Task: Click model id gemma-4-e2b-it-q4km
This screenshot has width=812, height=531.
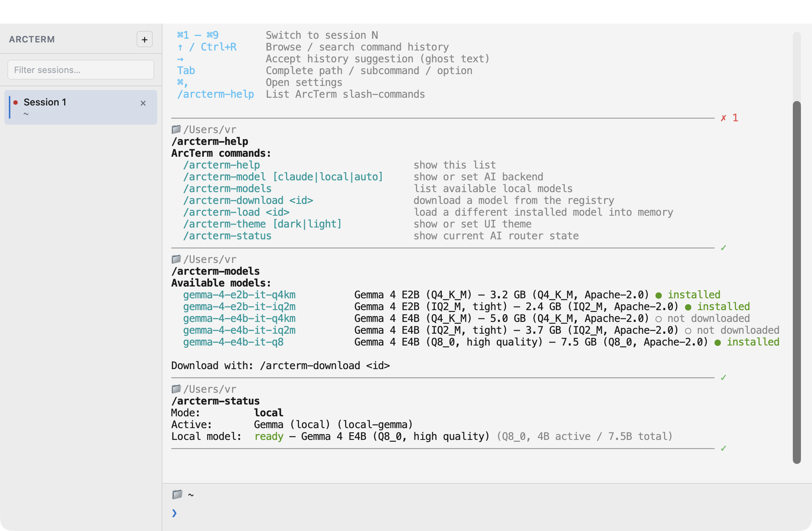Action: pyautogui.click(x=239, y=295)
